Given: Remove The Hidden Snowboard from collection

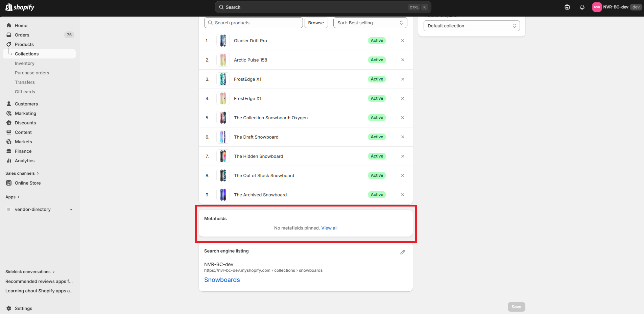Looking at the screenshot, I should [403, 156].
